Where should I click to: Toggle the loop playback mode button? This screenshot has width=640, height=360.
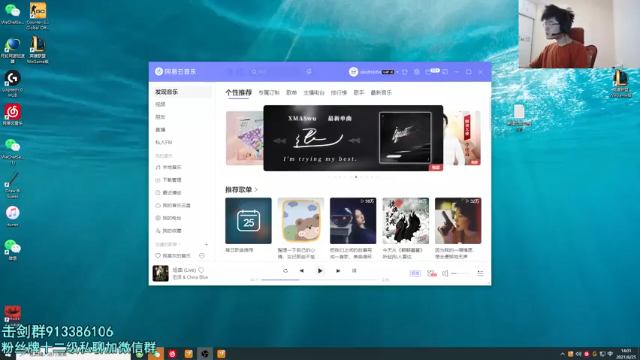(285, 271)
